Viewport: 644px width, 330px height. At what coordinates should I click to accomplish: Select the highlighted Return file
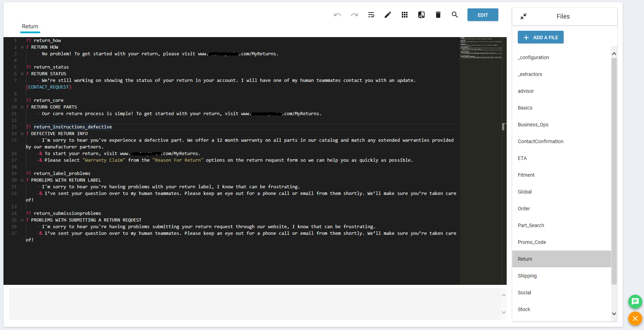562,259
